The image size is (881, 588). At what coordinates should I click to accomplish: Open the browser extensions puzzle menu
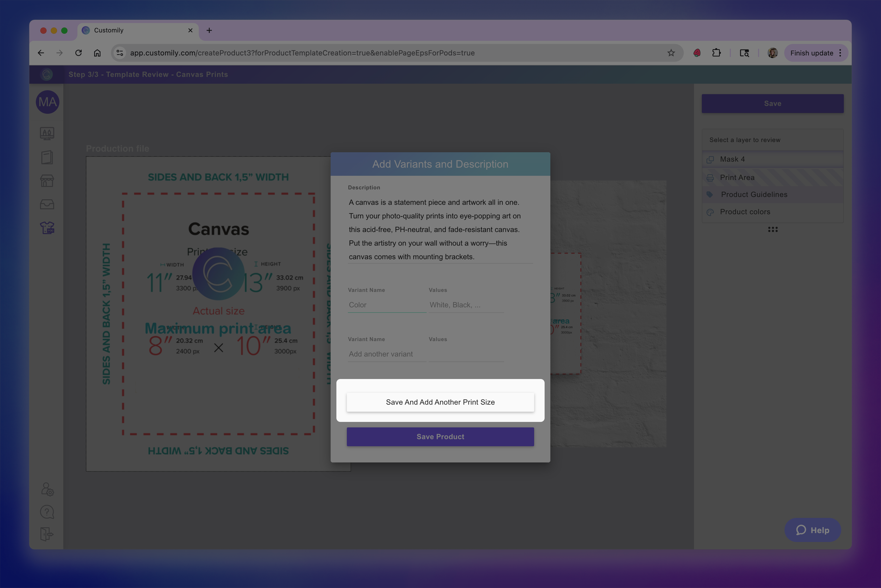(x=716, y=53)
